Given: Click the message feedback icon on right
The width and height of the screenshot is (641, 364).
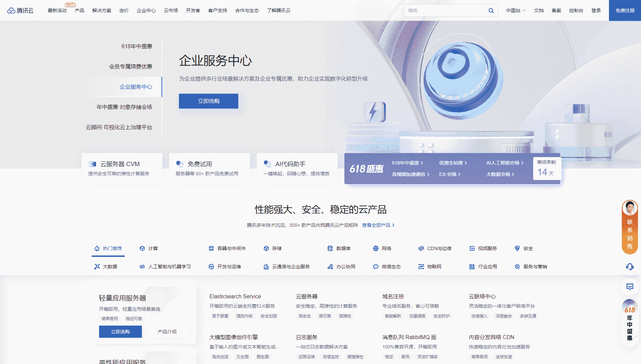Looking at the screenshot, I should click(x=630, y=287).
